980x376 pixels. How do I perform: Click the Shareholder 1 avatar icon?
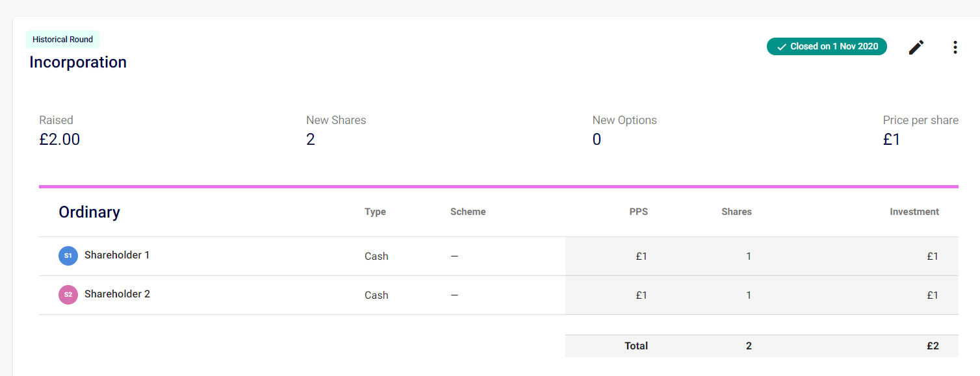pyautogui.click(x=68, y=256)
